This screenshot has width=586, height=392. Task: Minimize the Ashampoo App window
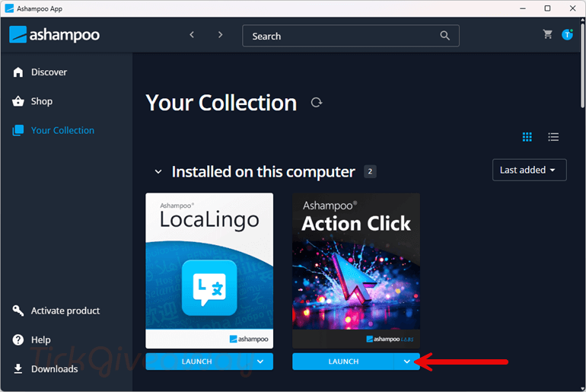tap(523, 8)
